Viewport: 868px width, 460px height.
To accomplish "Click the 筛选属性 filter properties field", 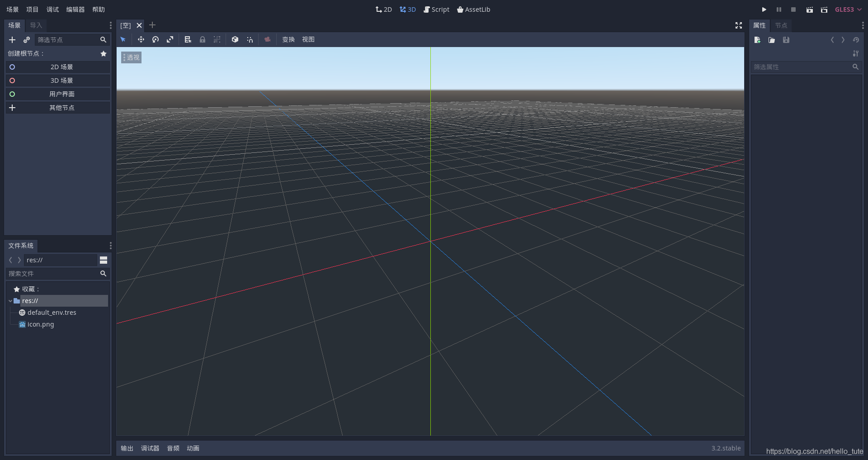I will click(806, 67).
